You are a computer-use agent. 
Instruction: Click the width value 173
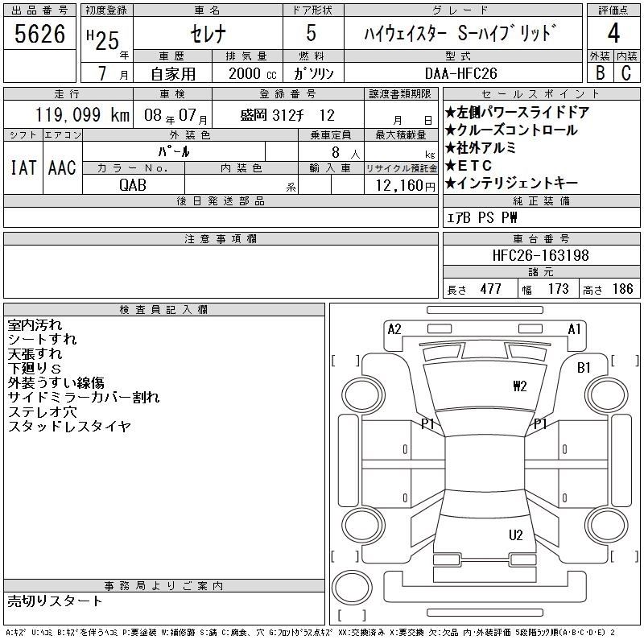point(558,289)
